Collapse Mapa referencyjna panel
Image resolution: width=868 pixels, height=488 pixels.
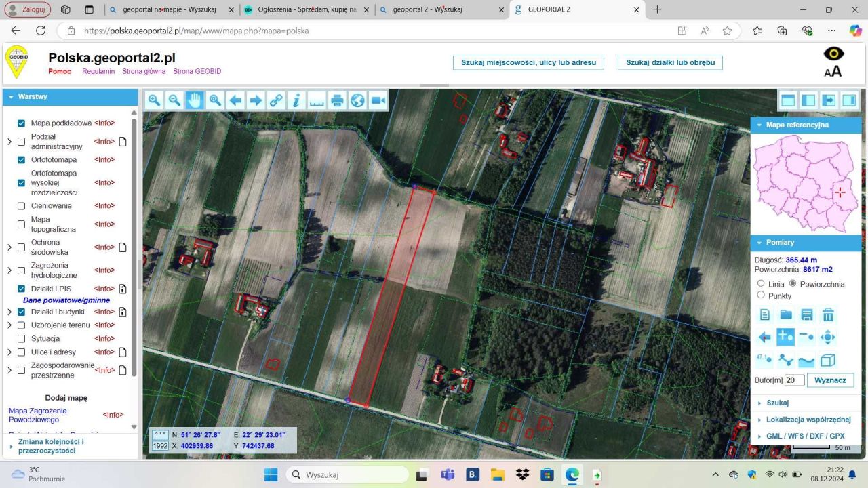(806, 125)
